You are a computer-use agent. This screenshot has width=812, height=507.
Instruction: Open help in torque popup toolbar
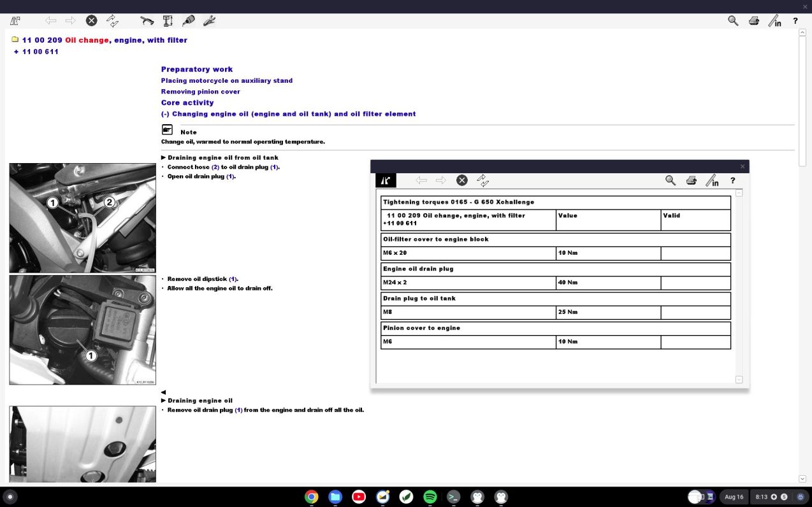tap(733, 181)
